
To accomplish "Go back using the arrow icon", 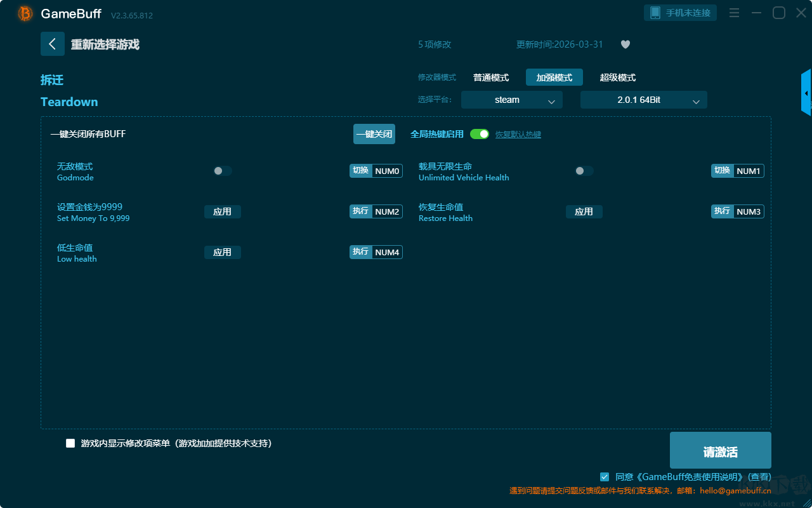I will tap(53, 44).
